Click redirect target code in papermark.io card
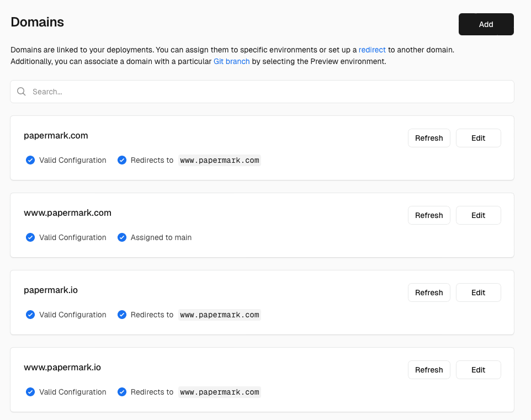Viewport: 531px width, 420px height. [x=220, y=315]
